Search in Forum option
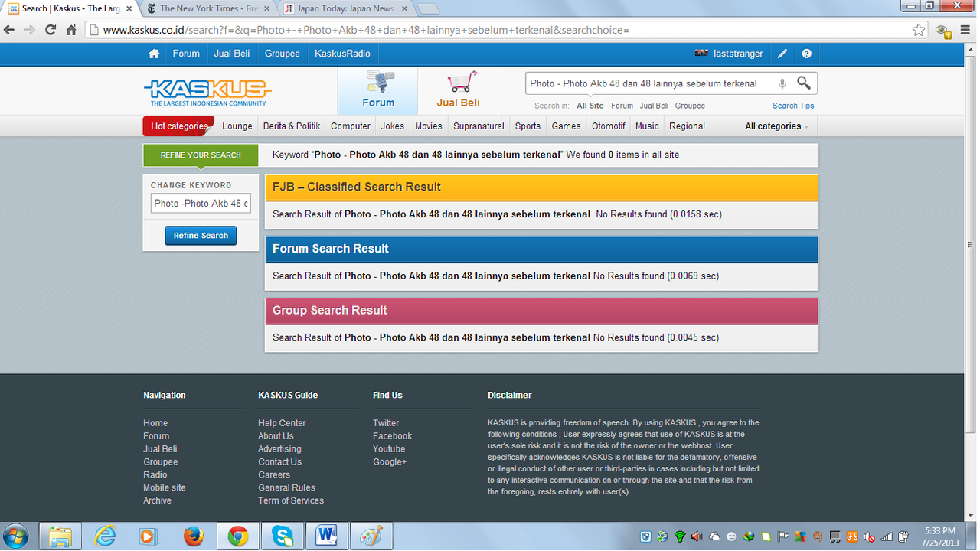 coord(622,106)
